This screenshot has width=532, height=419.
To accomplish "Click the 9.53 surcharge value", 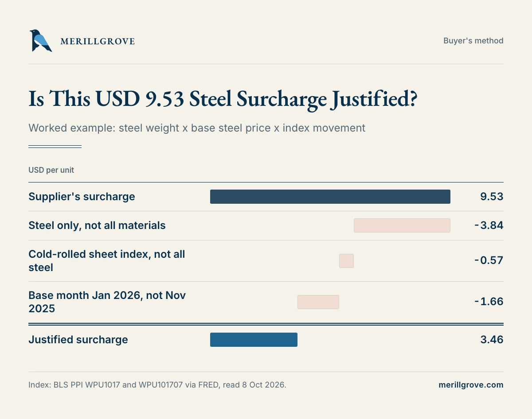I will [492, 197].
